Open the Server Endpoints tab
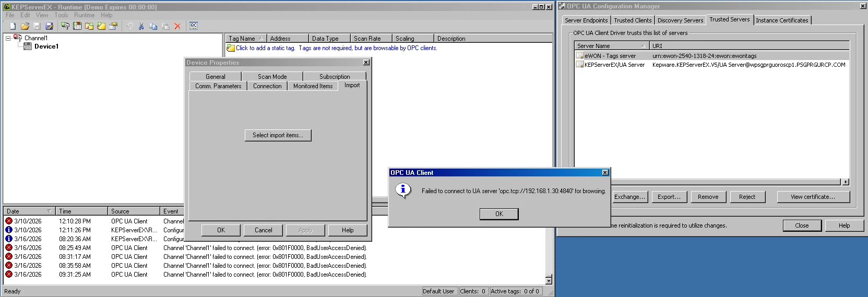The height and width of the screenshot is (297, 868). click(586, 20)
